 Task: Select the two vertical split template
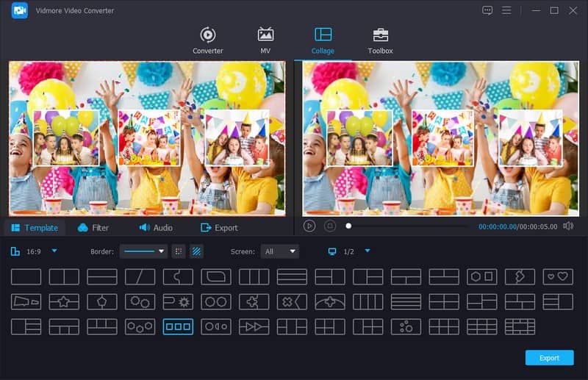click(x=64, y=277)
